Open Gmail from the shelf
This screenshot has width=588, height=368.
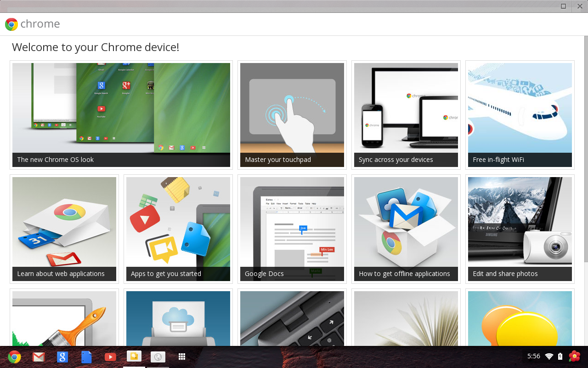pos(39,356)
